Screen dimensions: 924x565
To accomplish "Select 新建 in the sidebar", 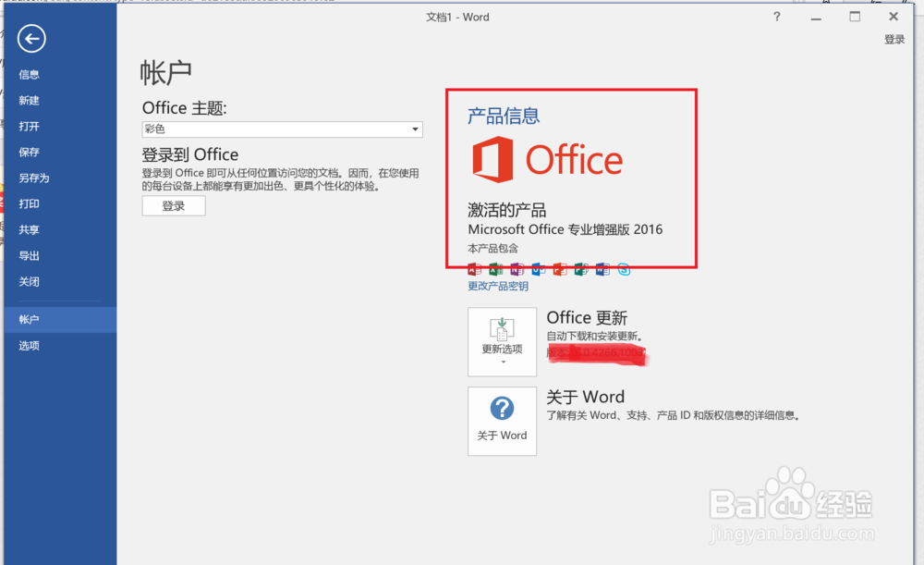I will (60, 100).
